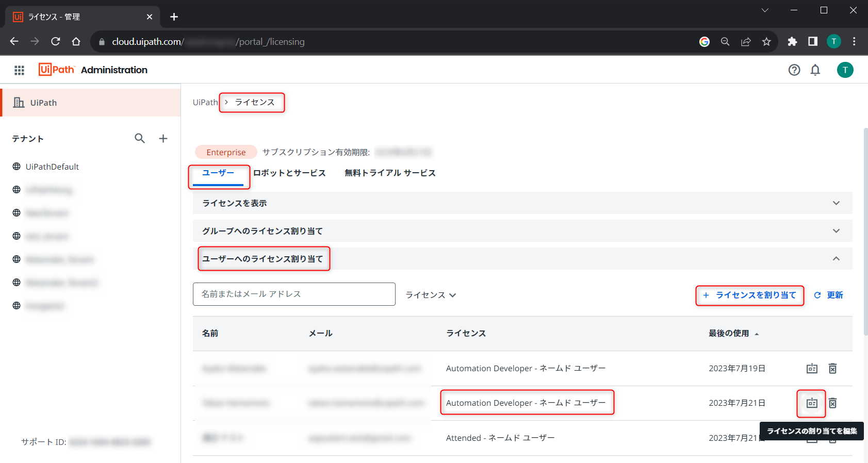The height and width of the screenshot is (463, 868).
Task: Click the browser address bar URL
Action: click(208, 42)
